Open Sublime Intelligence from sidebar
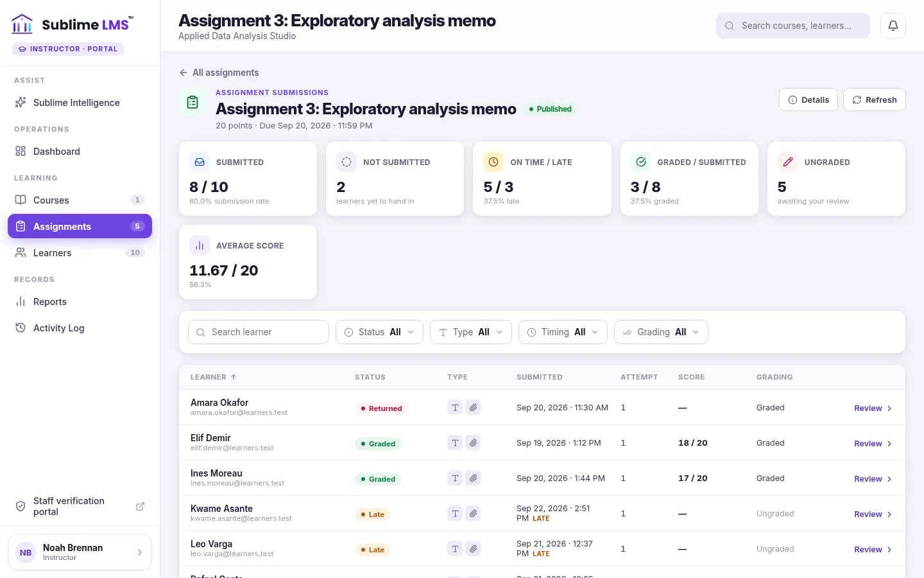The height and width of the screenshot is (578, 924). [x=80, y=103]
